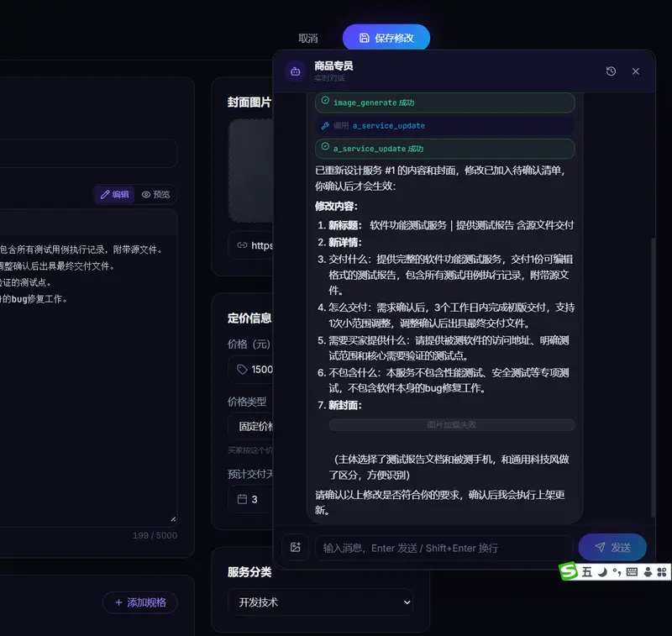Click 取消 to discard changes

308,38
